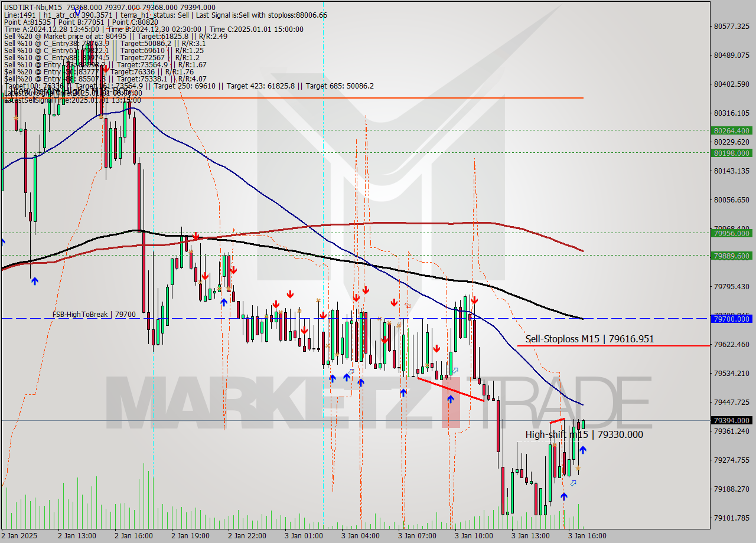Click the 80316.075 price axis label
The height and width of the screenshot is (543, 756).
tap(732, 113)
